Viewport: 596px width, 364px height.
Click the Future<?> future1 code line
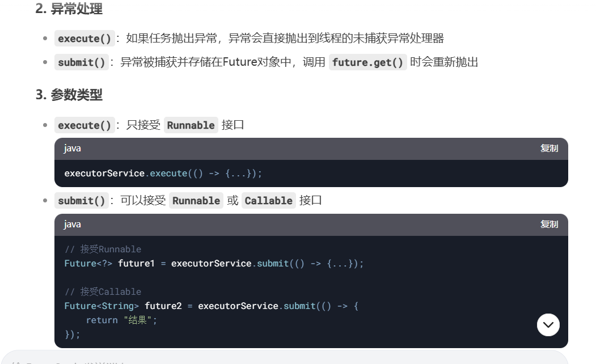click(x=214, y=263)
